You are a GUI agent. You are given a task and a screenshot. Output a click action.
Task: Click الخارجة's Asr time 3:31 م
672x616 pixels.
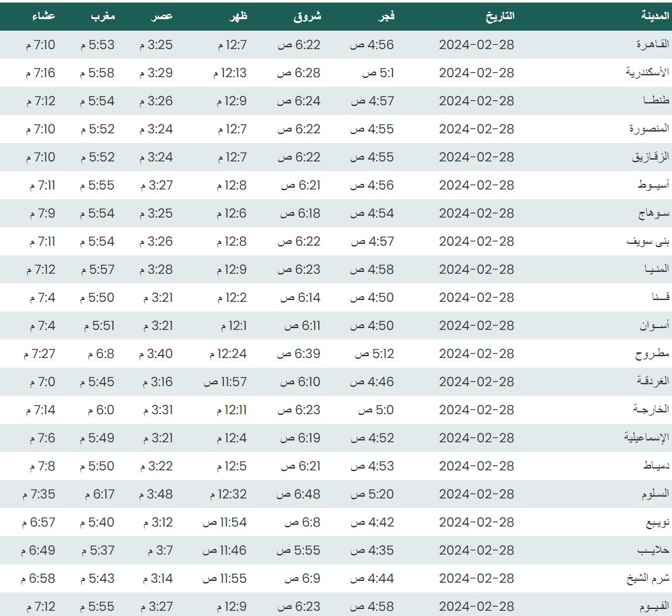[156, 410]
